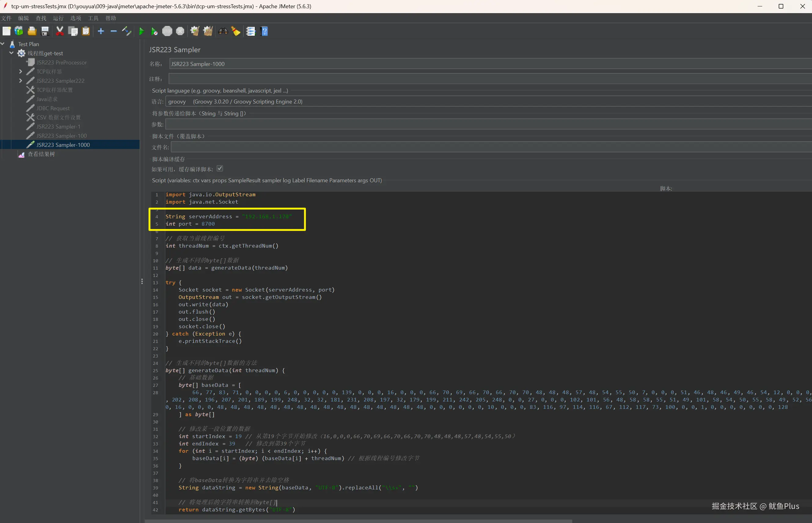The height and width of the screenshot is (523, 812).
Task: Open the 运行 menu
Action: [58, 18]
